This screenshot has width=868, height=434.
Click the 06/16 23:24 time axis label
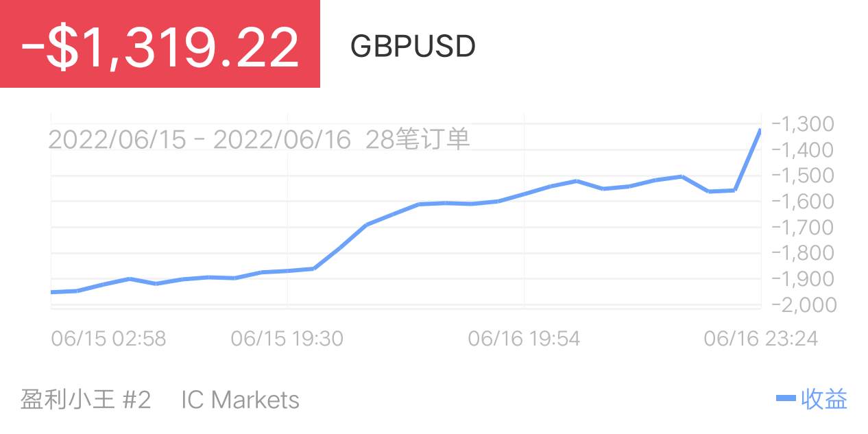click(761, 338)
